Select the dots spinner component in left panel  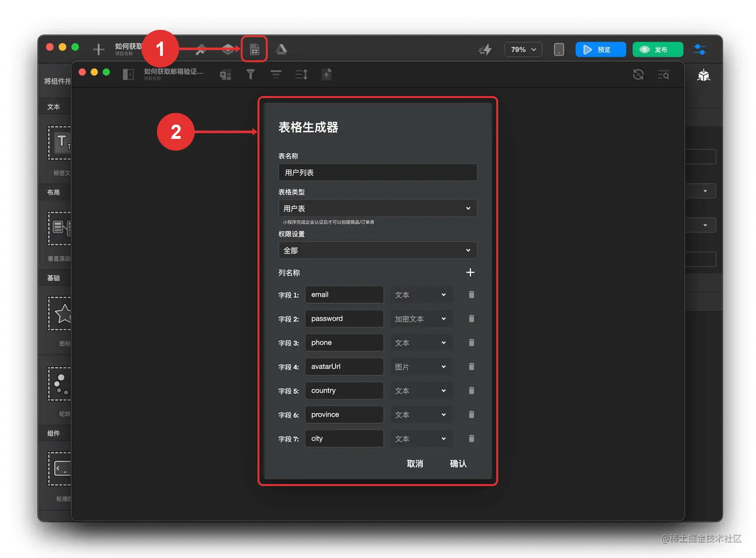click(x=59, y=383)
